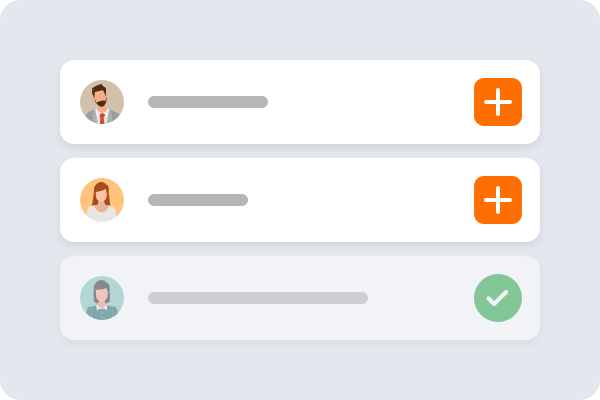Viewport: 600px width, 400px height.
Task: Click the red tie on the first avatar
Action: [102, 117]
